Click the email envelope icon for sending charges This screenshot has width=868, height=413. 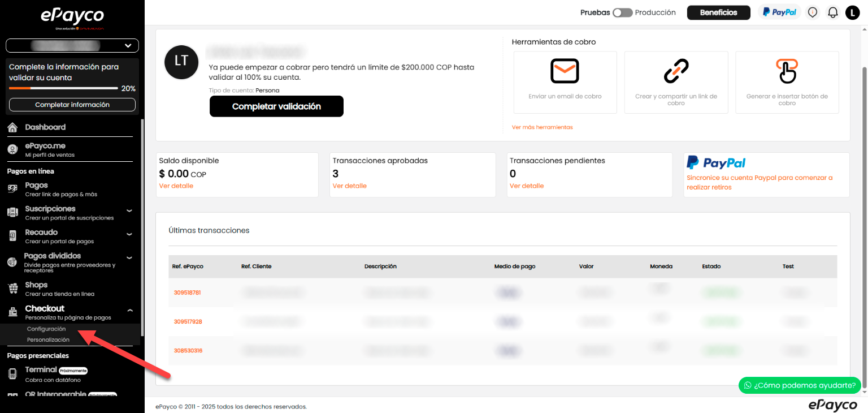click(x=565, y=71)
